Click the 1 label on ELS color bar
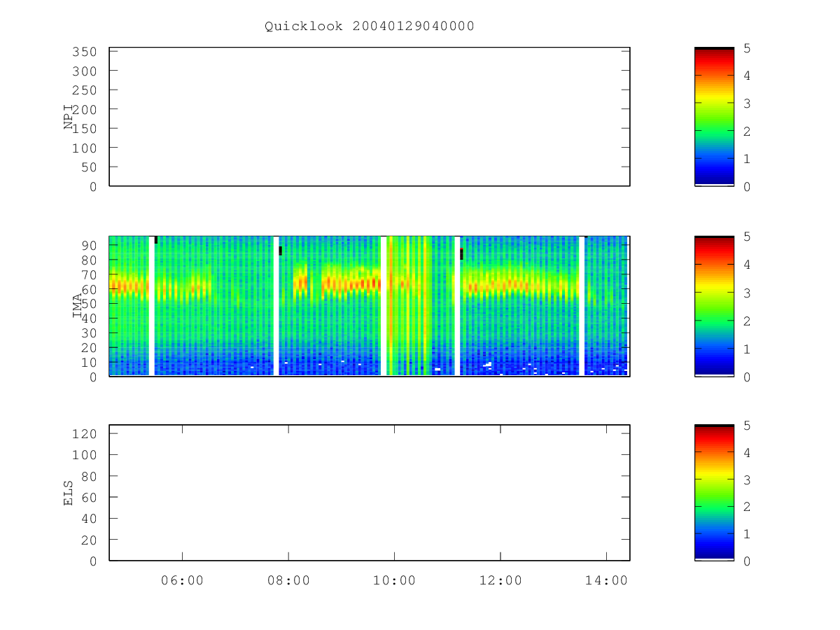 coord(747,534)
